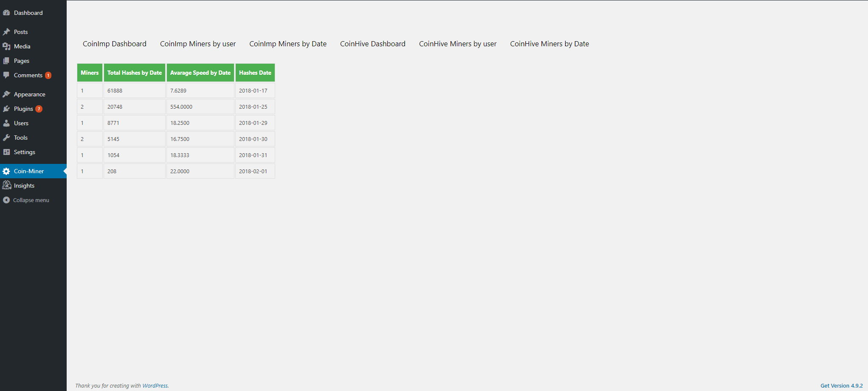Click the Insights icon in sidebar
This screenshot has height=391, width=868.
(x=6, y=185)
